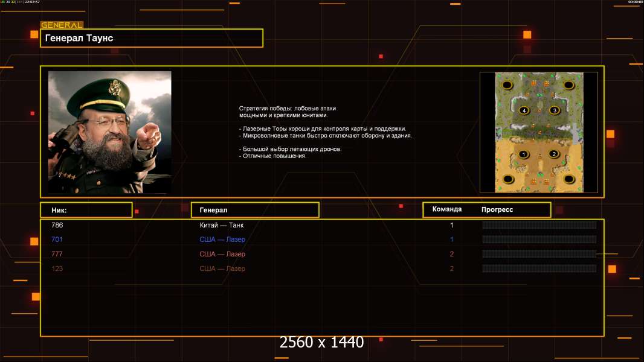644x362 pixels.
Task: Click loading progress bar for player 701
Action: 539,240
